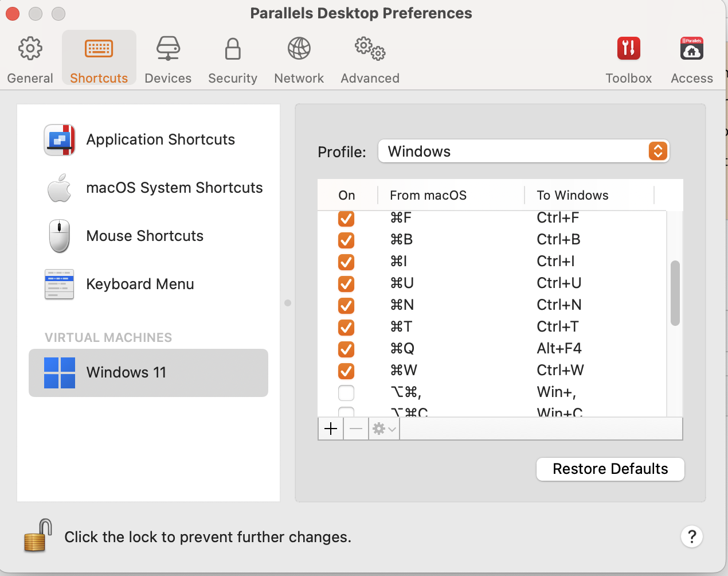Open Network globe preferences
728x576 pixels.
coord(299,59)
